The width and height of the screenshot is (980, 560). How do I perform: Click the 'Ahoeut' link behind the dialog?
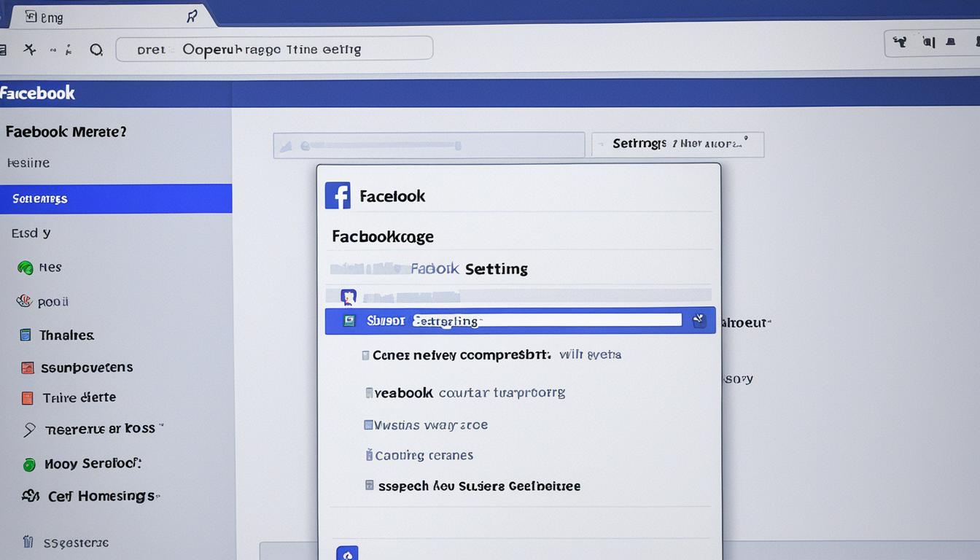click(745, 322)
